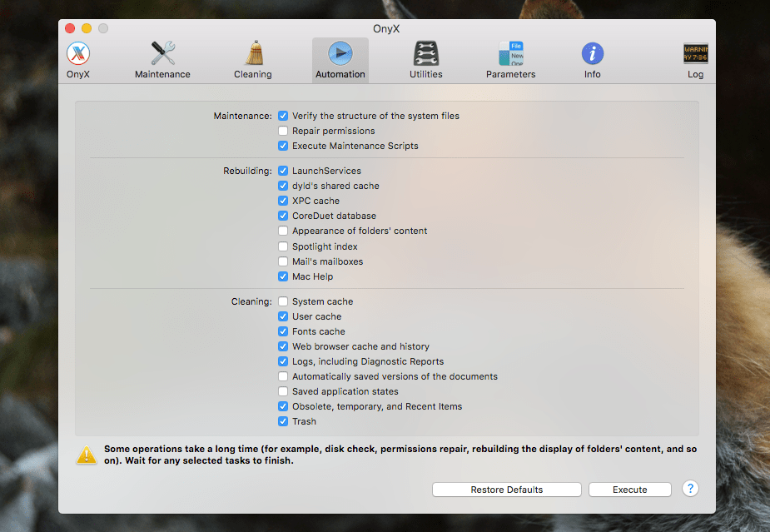The width and height of the screenshot is (770, 532).
Task: Enable Appearance of folders' content checkbox
Action: (x=283, y=231)
